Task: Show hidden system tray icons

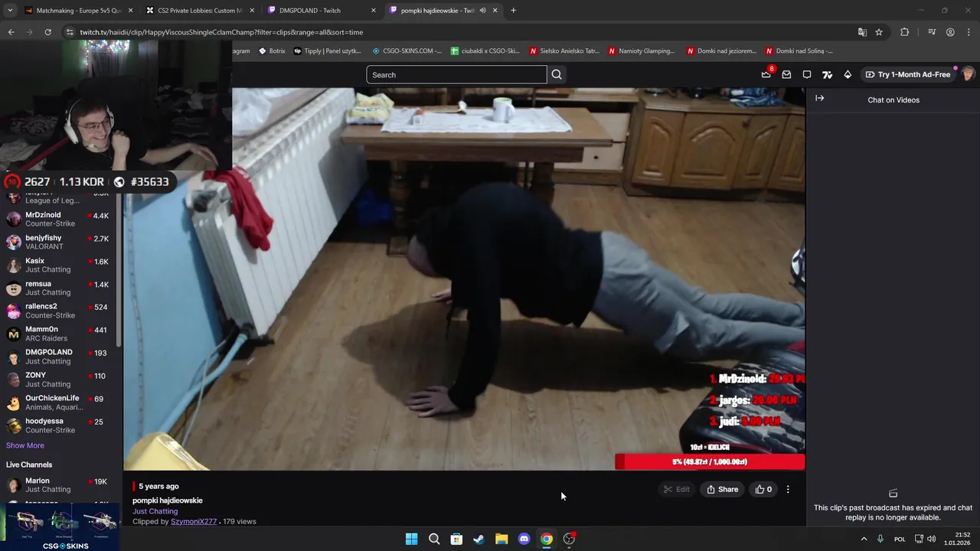Action: [864, 539]
